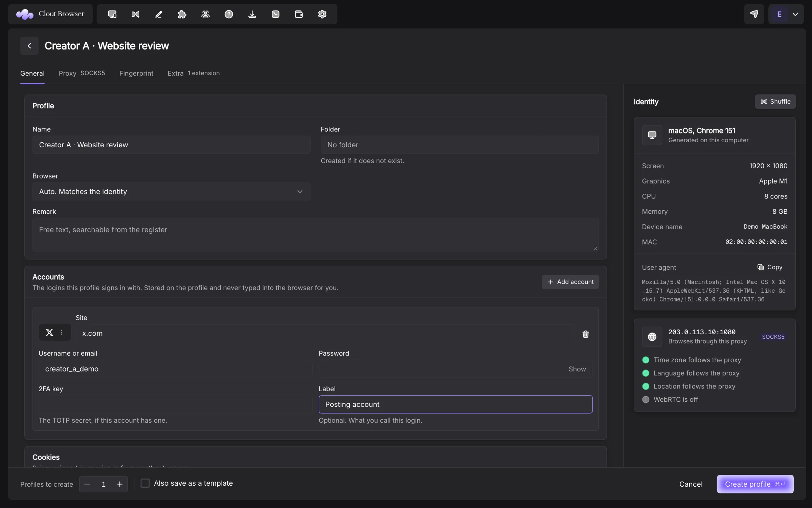The image size is (812, 508).
Task: Click the Graphics value Apple M1
Action: tap(773, 181)
